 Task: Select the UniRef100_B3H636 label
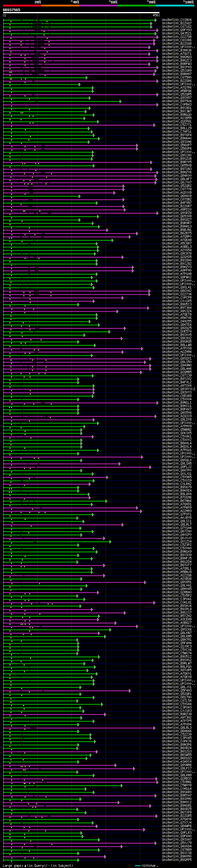177,50
